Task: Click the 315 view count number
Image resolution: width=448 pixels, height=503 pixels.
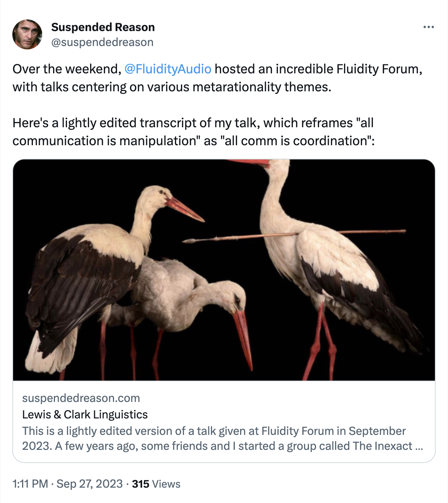Action: (140, 484)
